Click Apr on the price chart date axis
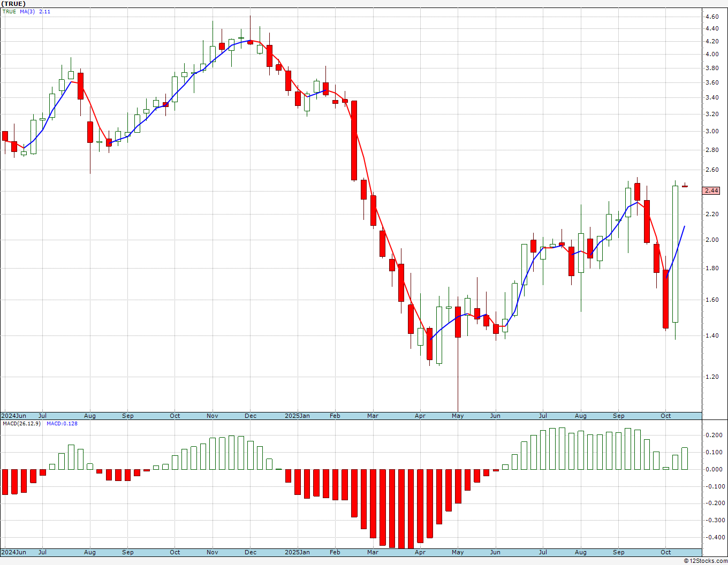Image resolution: width=728 pixels, height=565 pixels. 420,416
